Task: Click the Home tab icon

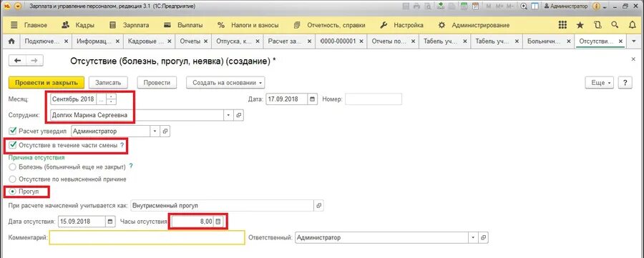Action: pos(11,41)
